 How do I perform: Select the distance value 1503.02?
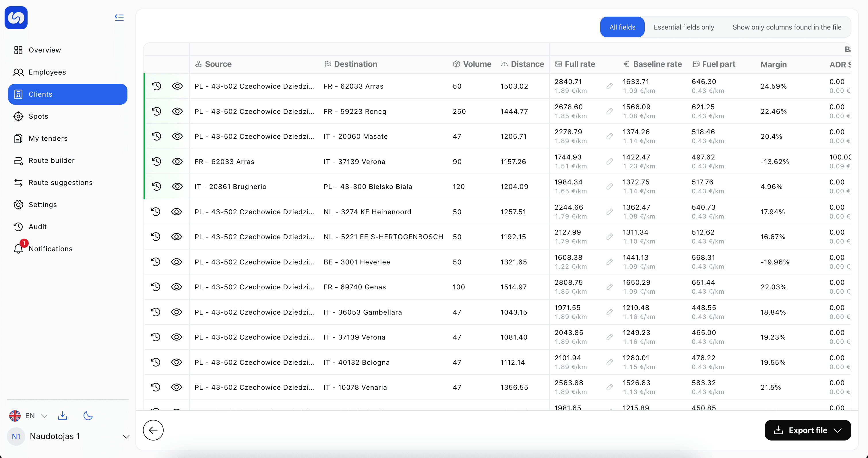[514, 86]
